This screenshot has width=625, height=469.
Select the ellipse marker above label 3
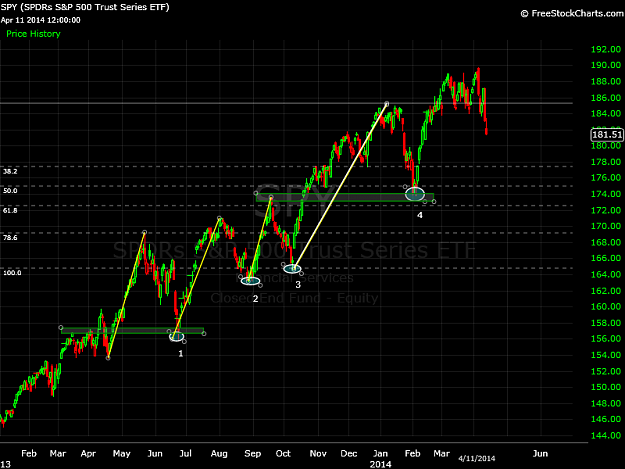(x=292, y=269)
